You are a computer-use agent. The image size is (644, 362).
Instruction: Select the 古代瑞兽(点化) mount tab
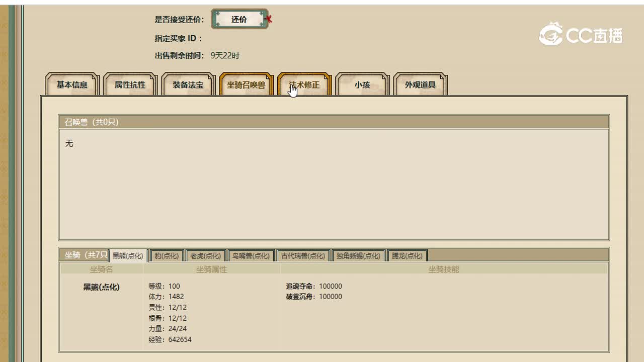(303, 255)
